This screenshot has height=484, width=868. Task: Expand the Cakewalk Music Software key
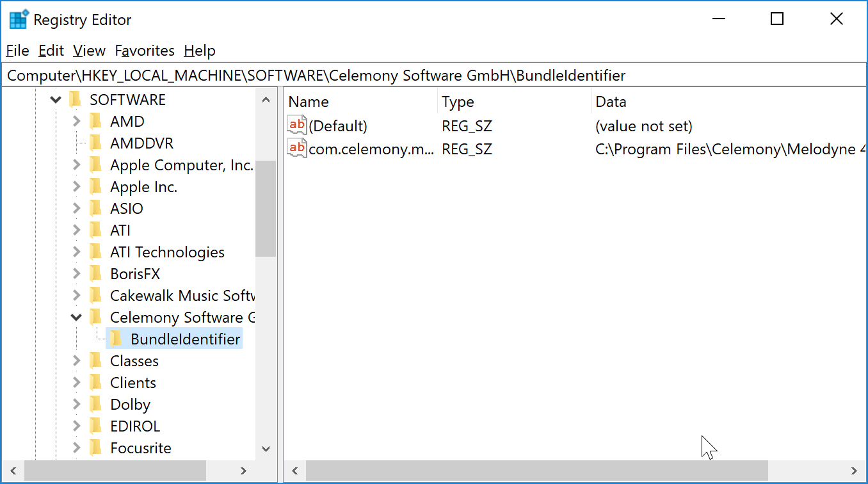click(76, 296)
